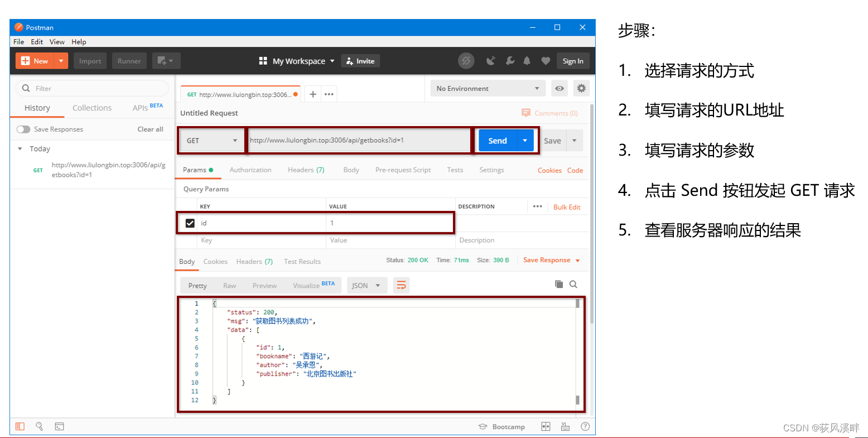
Task: Switch response view to Raw
Action: 229,285
